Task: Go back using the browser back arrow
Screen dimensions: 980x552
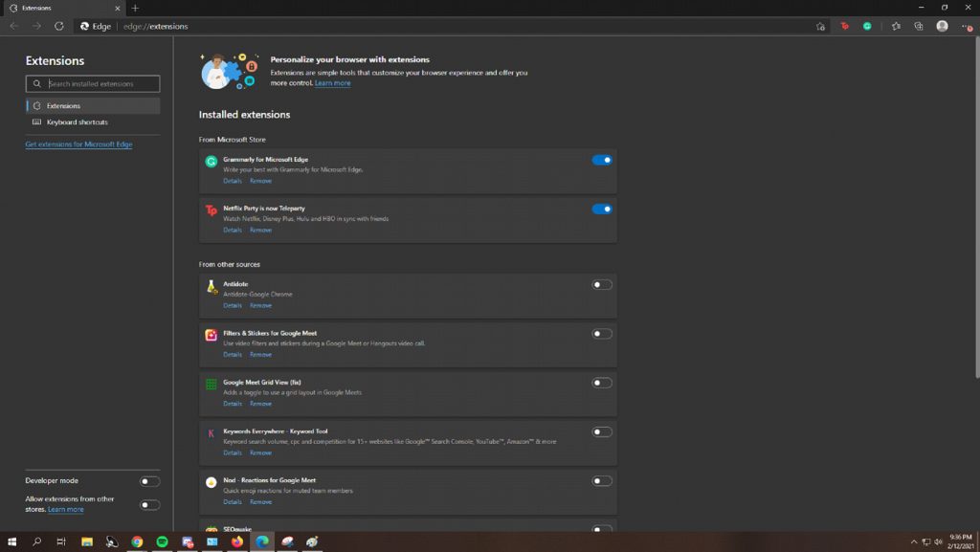Action: (x=14, y=26)
